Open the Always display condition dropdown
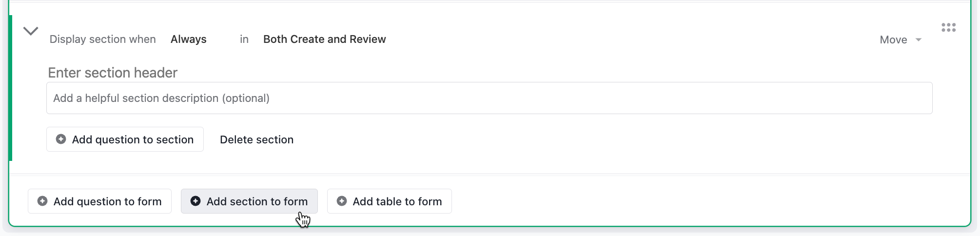 pyautogui.click(x=189, y=39)
